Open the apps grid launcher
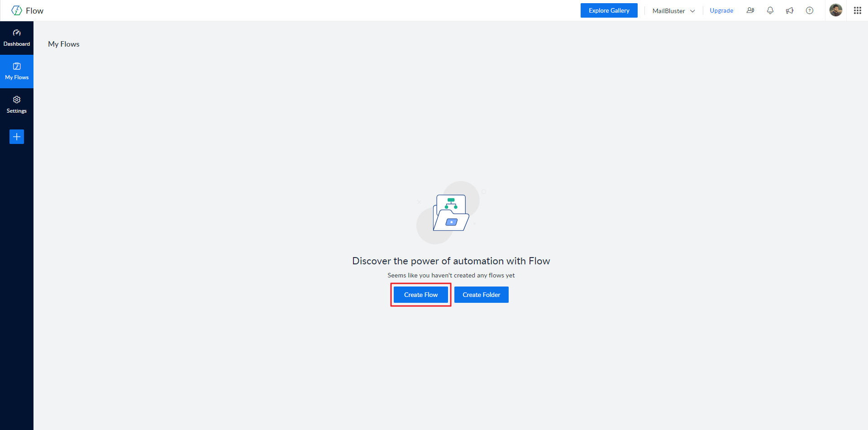 click(857, 10)
